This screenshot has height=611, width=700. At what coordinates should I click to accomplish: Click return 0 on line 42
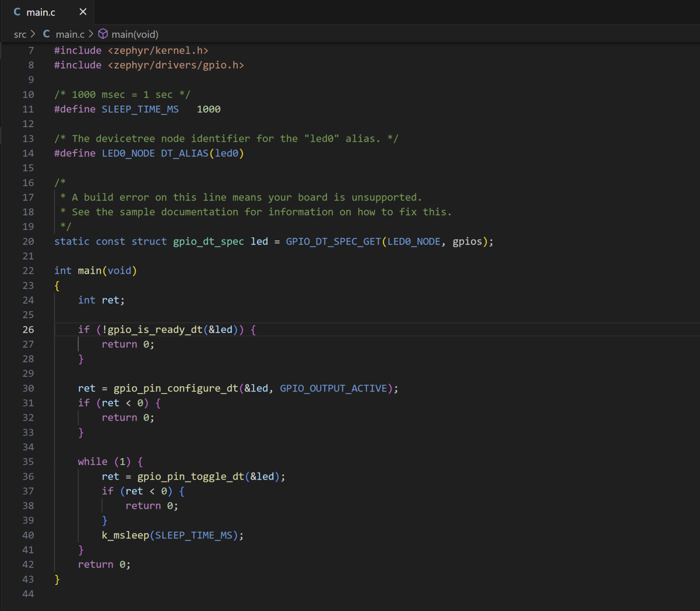(103, 564)
